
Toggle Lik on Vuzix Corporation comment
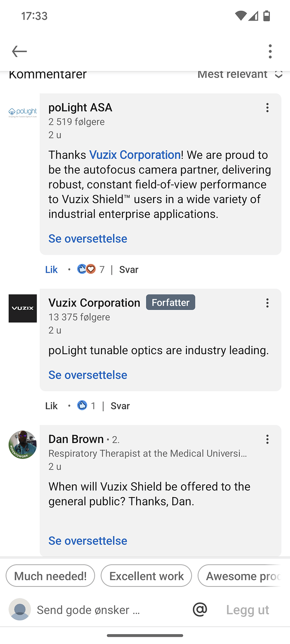[x=52, y=406]
